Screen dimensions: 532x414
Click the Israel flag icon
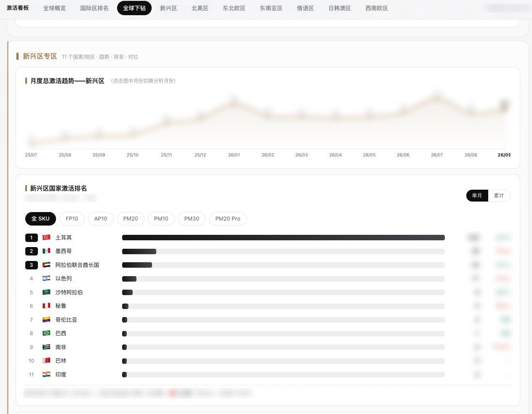tap(46, 278)
